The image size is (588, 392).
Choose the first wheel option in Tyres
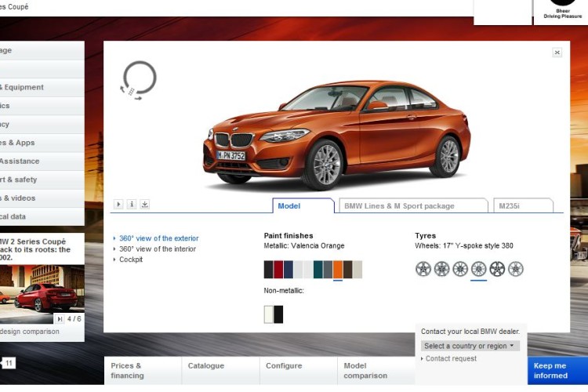423,269
